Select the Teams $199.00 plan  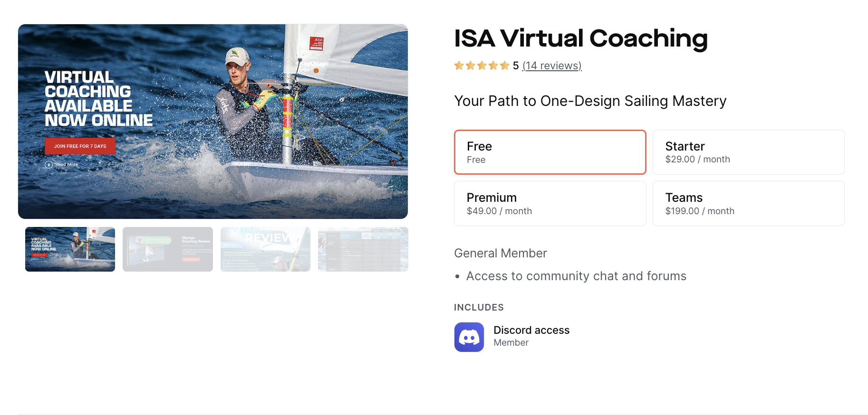748,203
